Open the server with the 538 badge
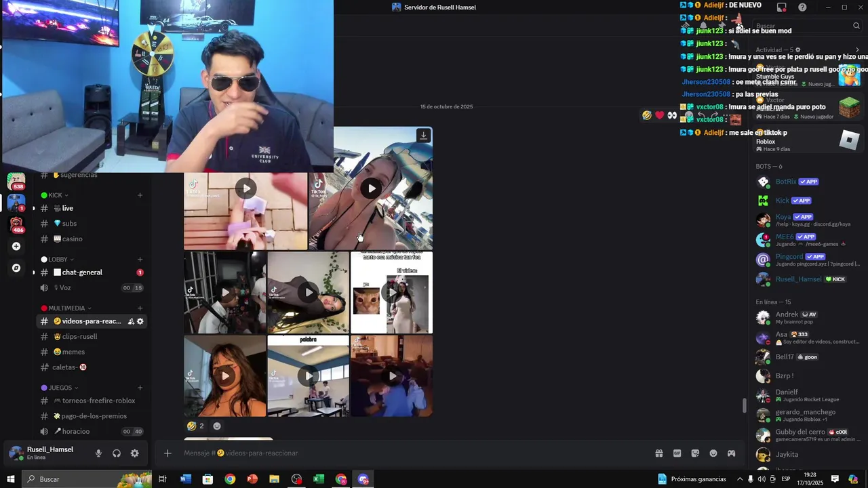The image size is (868, 488). (x=16, y=181)
